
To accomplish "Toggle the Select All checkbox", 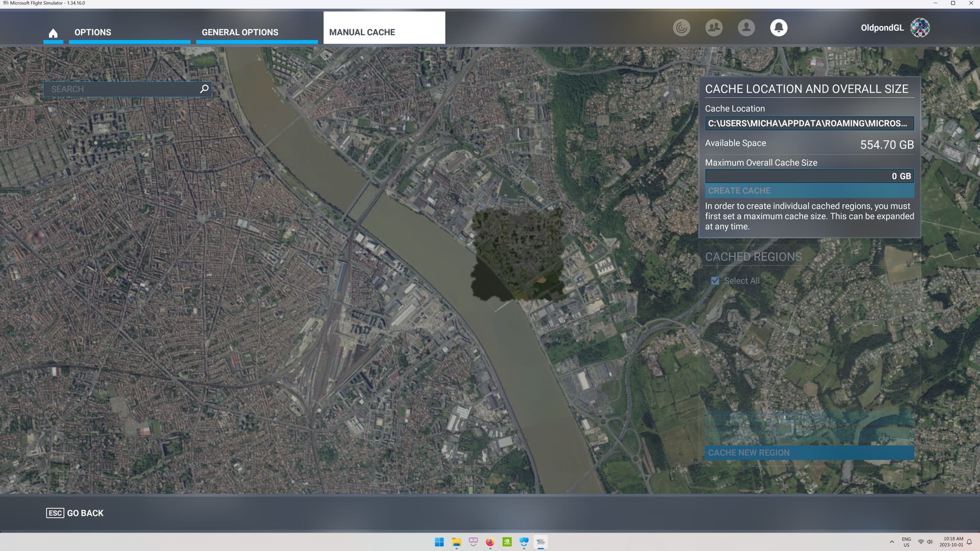I will (715, 281).
